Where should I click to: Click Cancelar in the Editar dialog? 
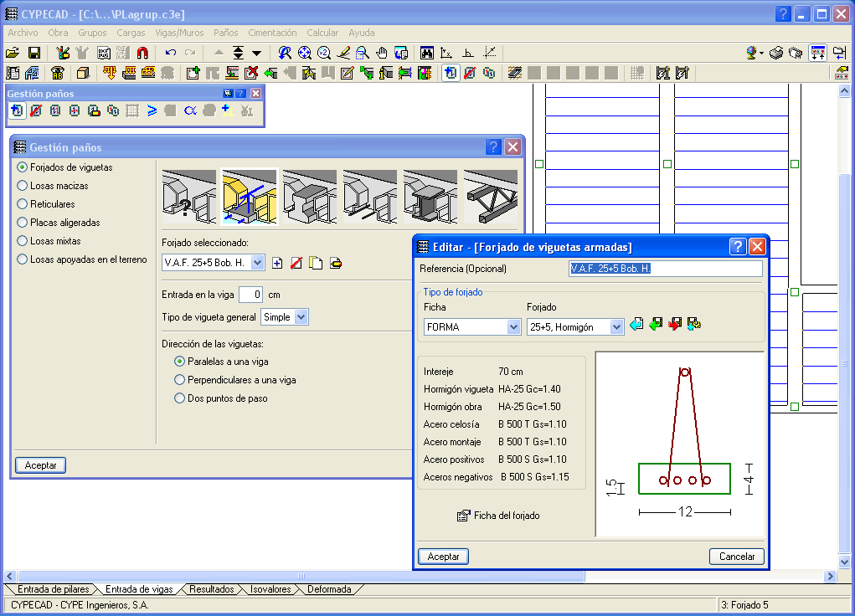pos(737,557)
